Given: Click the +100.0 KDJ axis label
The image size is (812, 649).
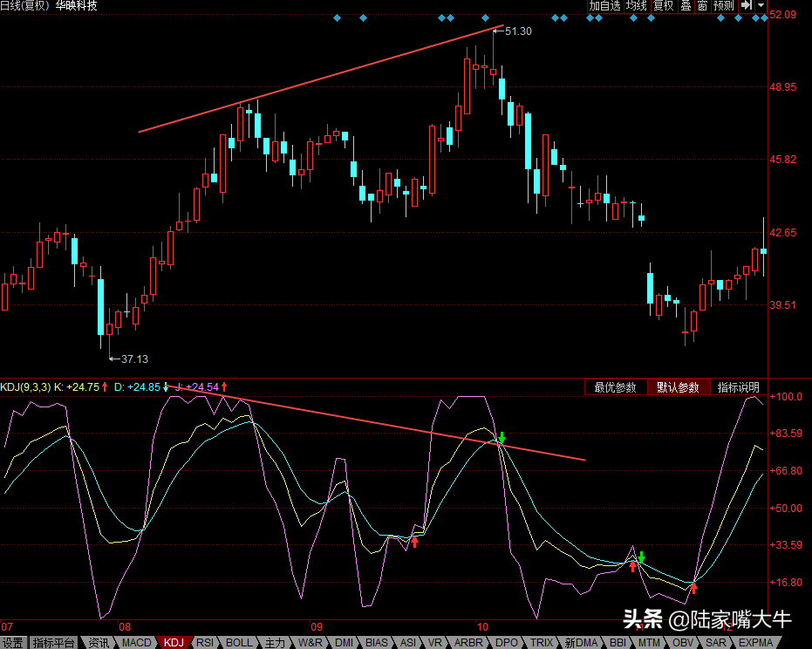Looking at the screenshot, I should click(x=786, y=397).
